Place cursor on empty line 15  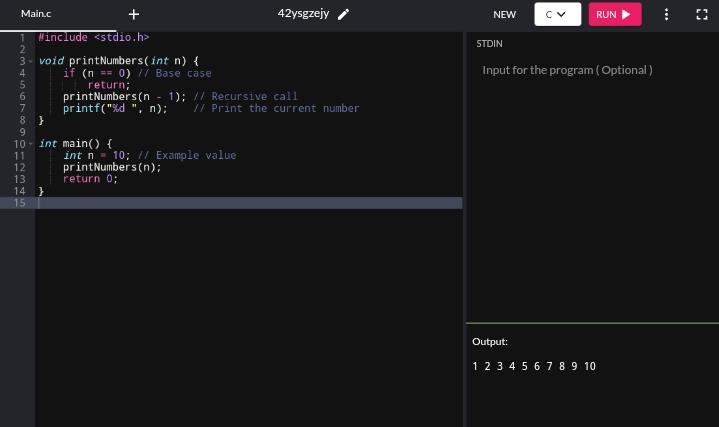[250, 203]
